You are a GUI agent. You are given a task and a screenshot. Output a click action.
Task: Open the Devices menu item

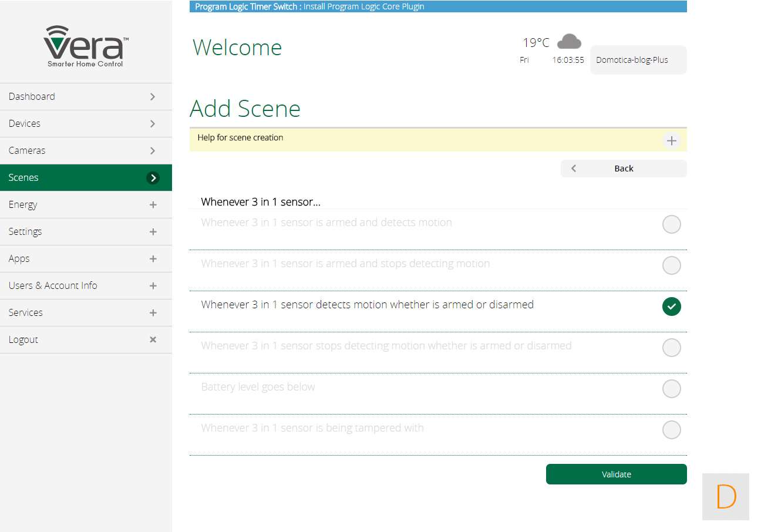(x=86, y=124)
